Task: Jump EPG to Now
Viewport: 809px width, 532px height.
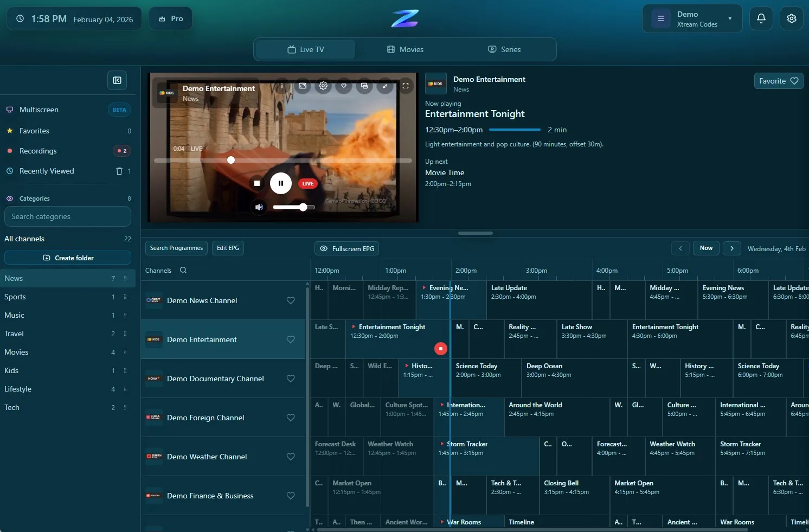Action: tap(706, 248)
